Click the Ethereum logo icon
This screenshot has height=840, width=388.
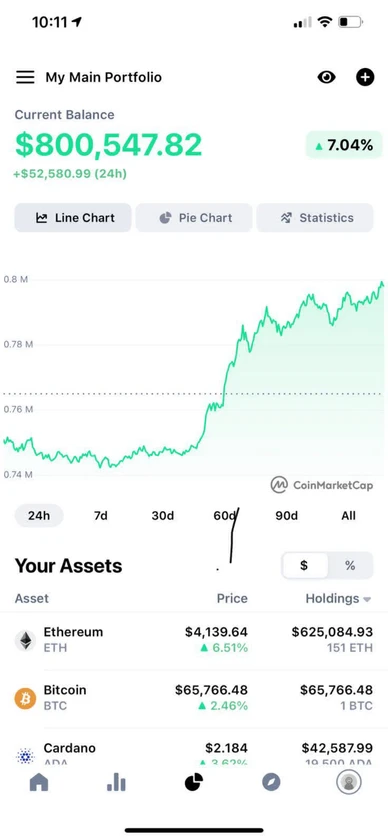click(25, 640)
